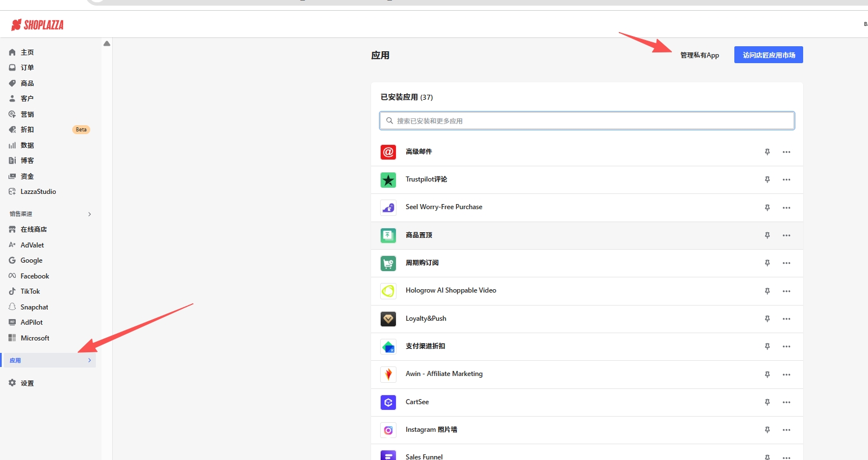Open the 商品 products tag icon
The height and width of the screenshot is (460, 868).
click(12, 83)
